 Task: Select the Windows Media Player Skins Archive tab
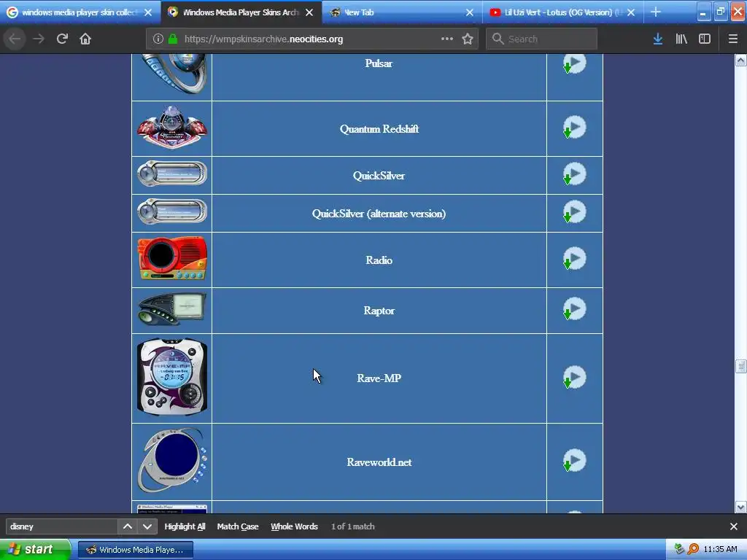(241, 12)
